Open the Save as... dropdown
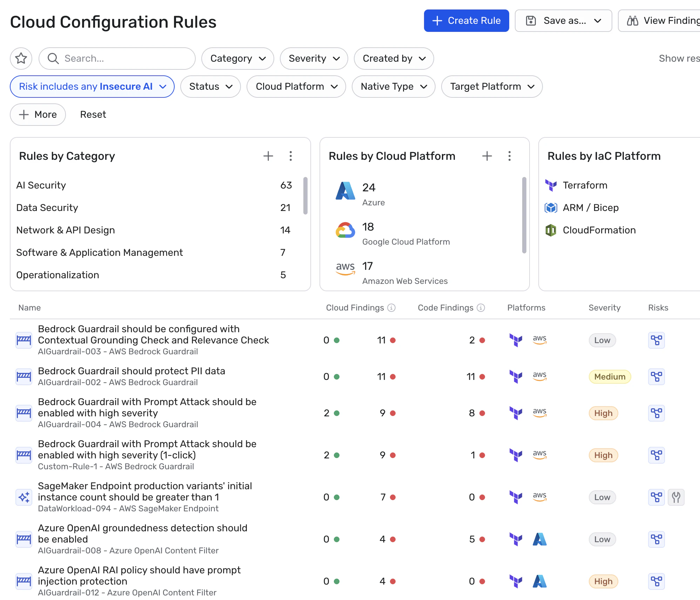The height and width of the screenshot is (600, 700). point(563,21)
